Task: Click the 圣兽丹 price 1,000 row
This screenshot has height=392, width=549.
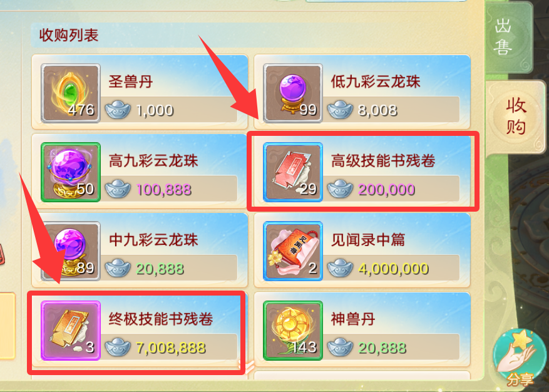Action: click(x=170, y=110)
